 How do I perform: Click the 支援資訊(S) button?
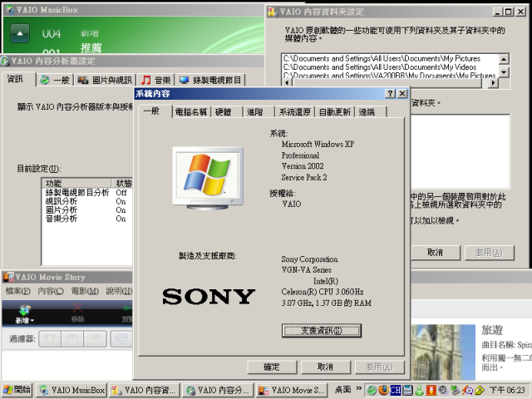(322, 331)
